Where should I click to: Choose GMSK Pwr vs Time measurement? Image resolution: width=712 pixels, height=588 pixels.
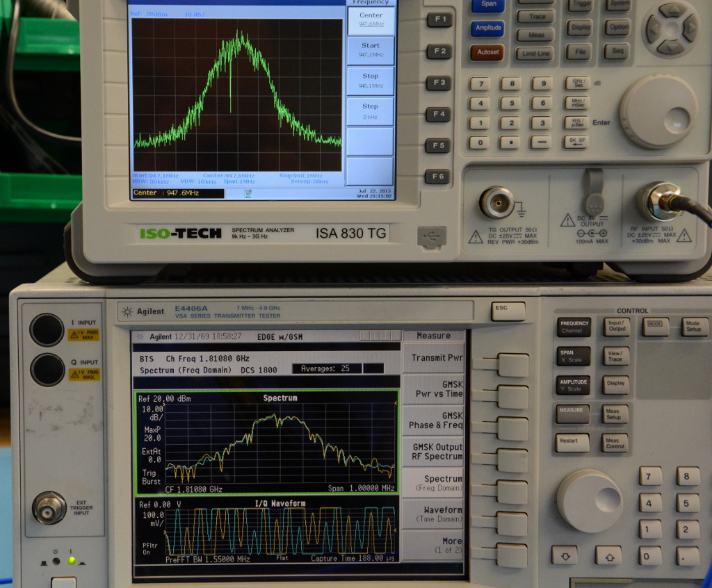pos(434,389)
